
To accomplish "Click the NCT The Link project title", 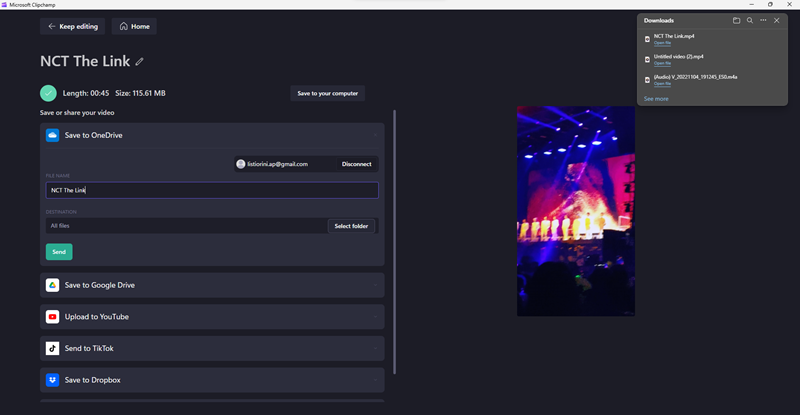I will (85, 61).
